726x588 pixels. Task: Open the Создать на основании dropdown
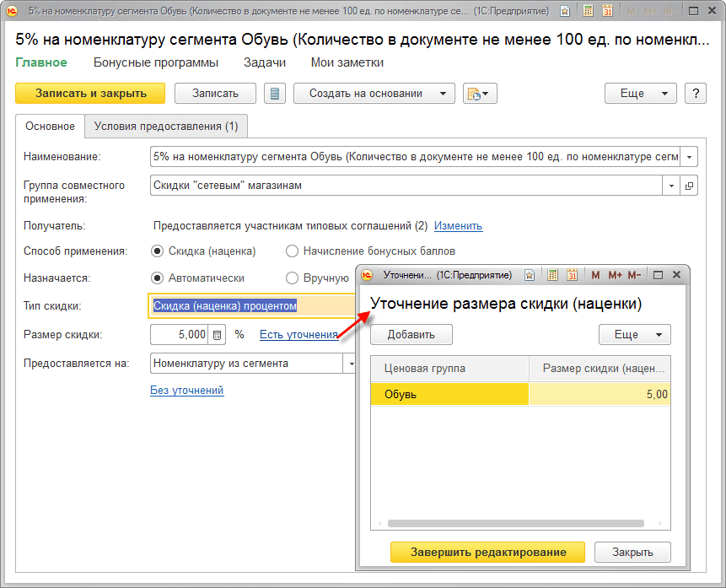[x=374, y=94]
